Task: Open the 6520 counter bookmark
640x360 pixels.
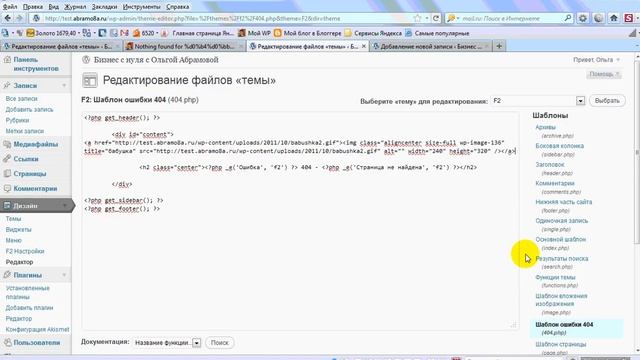Action: tap(144, 33)
